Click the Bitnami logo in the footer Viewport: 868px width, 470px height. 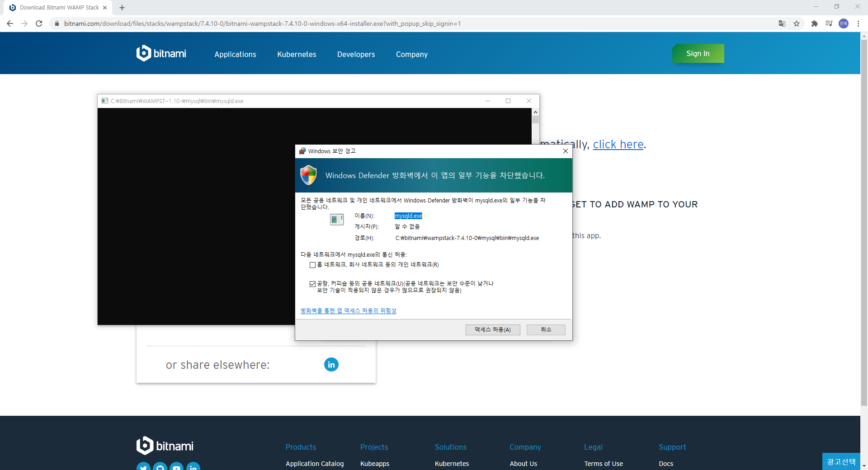point(165,446)
